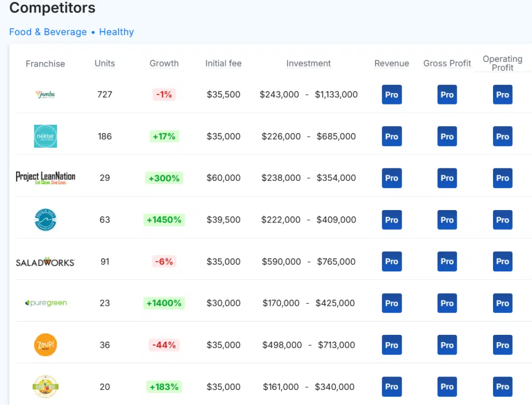
Task: Unlock Zoup!'s Operating Profit Pro button
Action: point(502,345)
